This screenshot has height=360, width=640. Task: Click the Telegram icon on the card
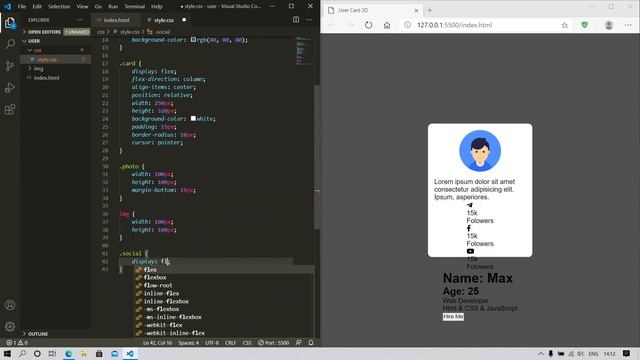click(x=470, y=205)
